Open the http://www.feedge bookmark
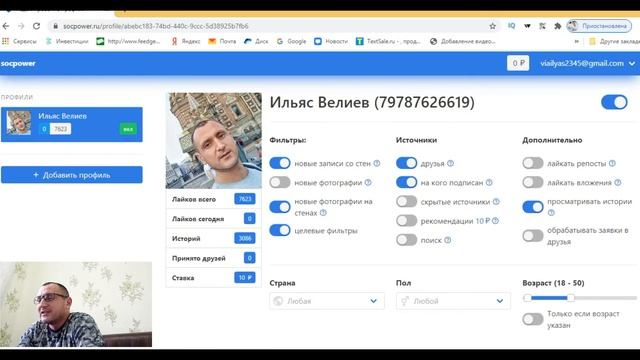This screenshot has width=640, height=360. 129,41
